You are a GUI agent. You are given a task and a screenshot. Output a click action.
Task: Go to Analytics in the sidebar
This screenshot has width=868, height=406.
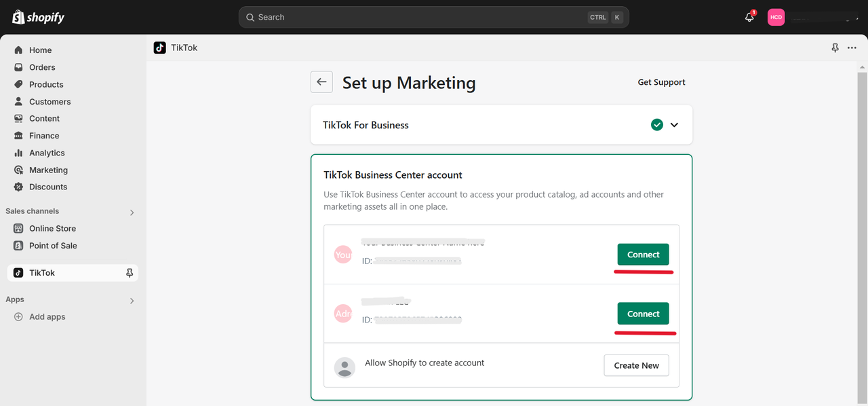point(47,153)
